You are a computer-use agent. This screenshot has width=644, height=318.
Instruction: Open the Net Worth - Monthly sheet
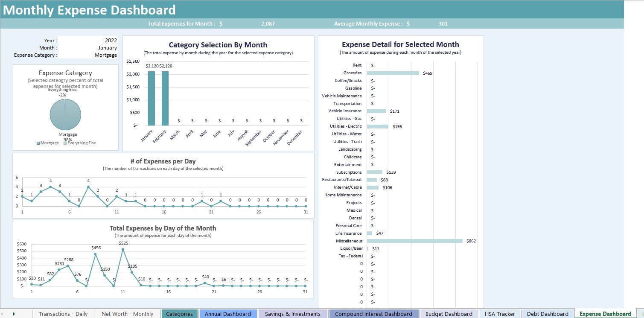point(127,314)
